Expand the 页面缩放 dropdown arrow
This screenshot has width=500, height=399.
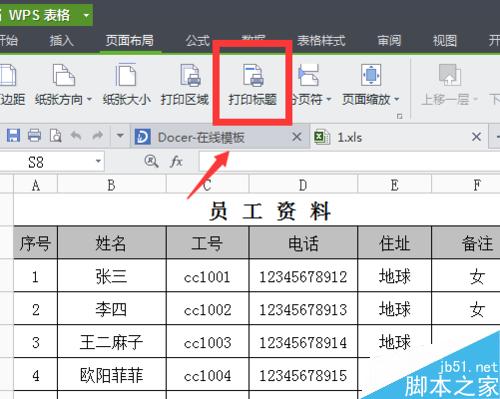(x=396, y=99)
